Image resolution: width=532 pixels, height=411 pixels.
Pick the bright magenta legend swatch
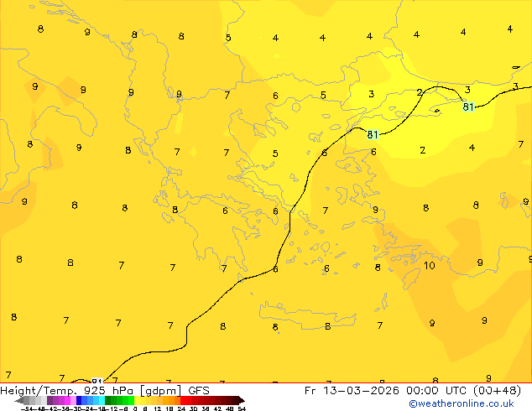tap(67, 400)
